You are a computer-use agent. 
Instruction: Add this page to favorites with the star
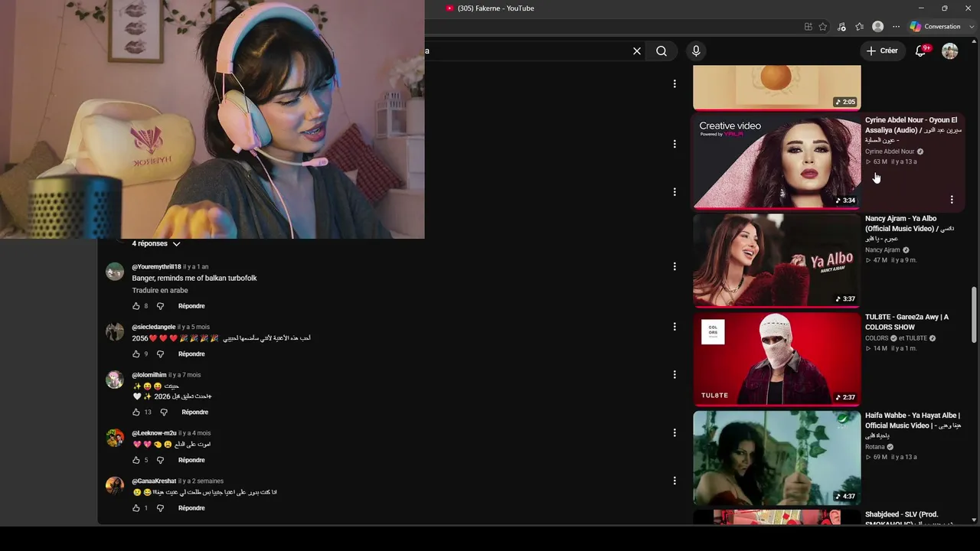(823, 27)
